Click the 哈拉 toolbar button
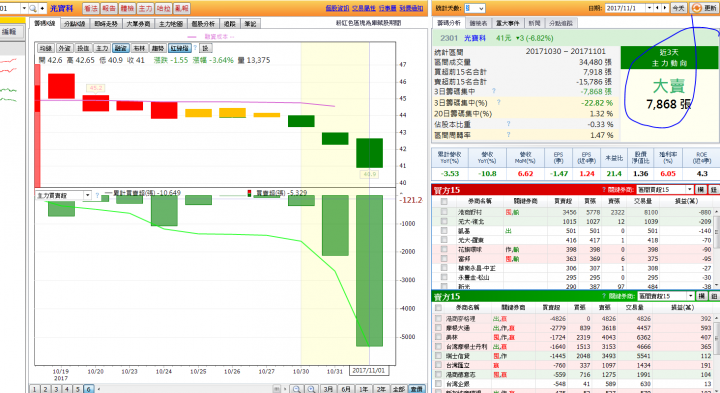Image resolution: width=720 pixels, height=393 pixels. pyautogui.click(x=163, y=8)
